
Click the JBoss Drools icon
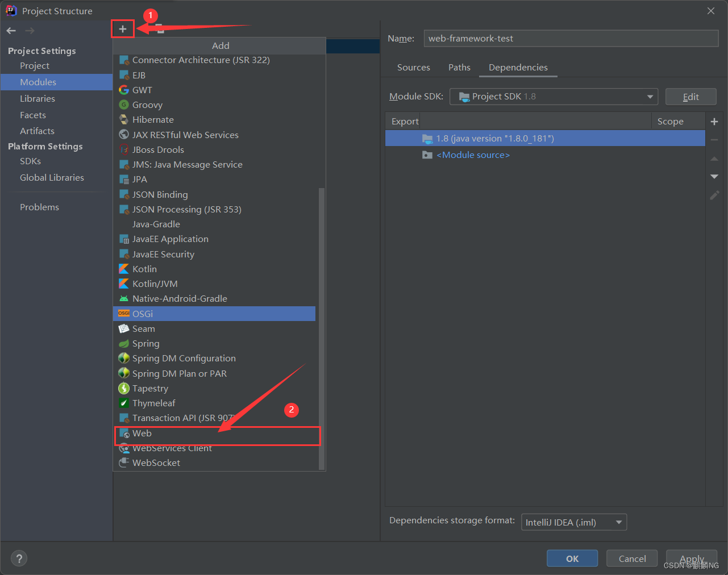[124, 149]
